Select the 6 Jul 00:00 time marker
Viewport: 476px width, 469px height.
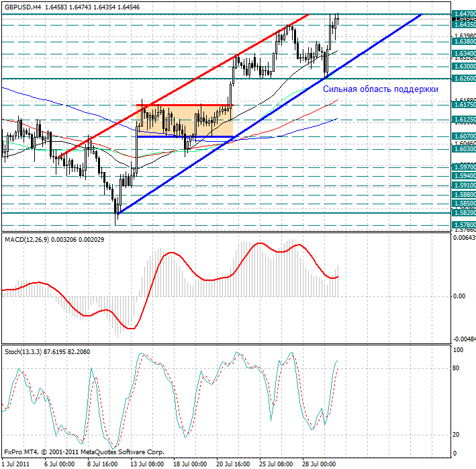coord(59,464)
